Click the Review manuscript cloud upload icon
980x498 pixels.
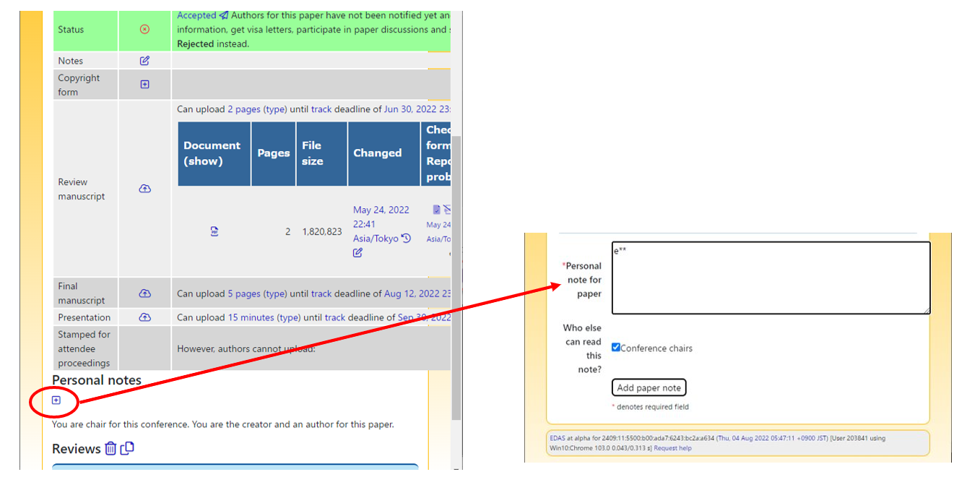[144, 189]
